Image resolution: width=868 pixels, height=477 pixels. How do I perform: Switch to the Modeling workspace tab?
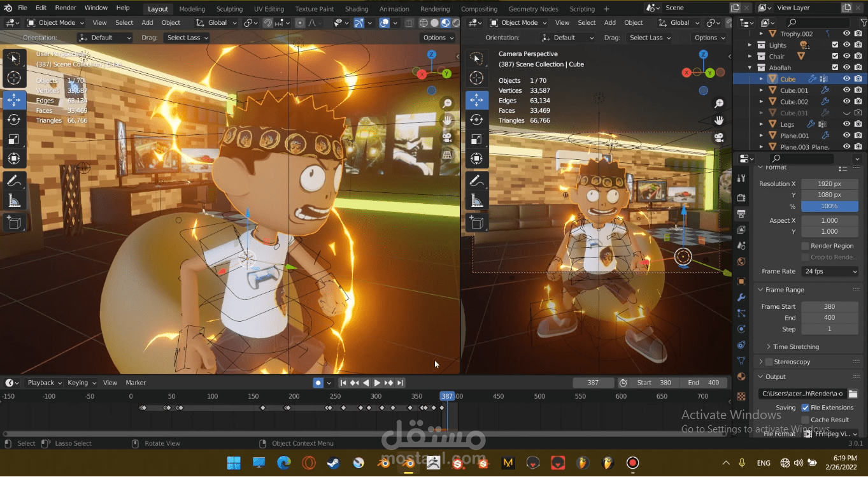(x=192, y=9)
